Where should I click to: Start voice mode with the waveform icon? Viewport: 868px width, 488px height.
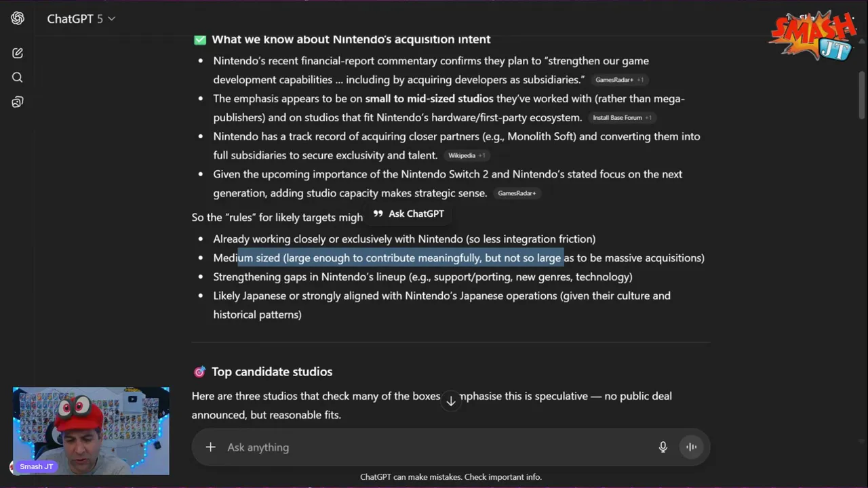(691, 447)
